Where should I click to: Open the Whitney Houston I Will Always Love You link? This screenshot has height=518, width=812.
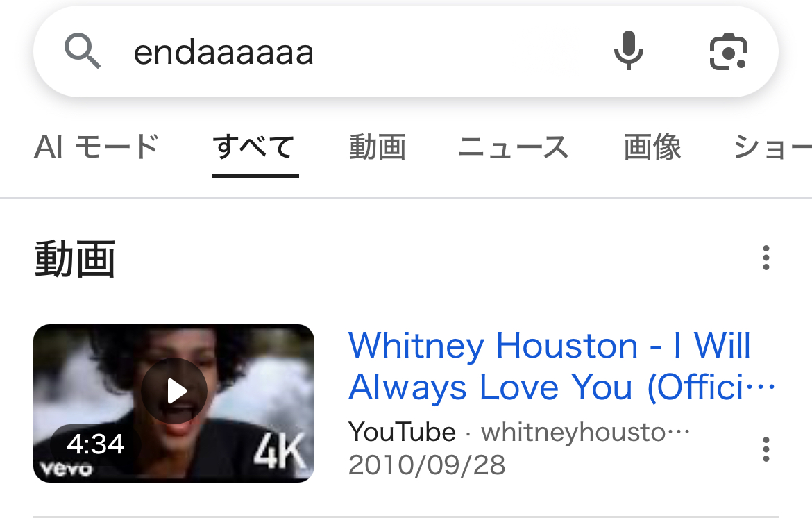(561, 366)
